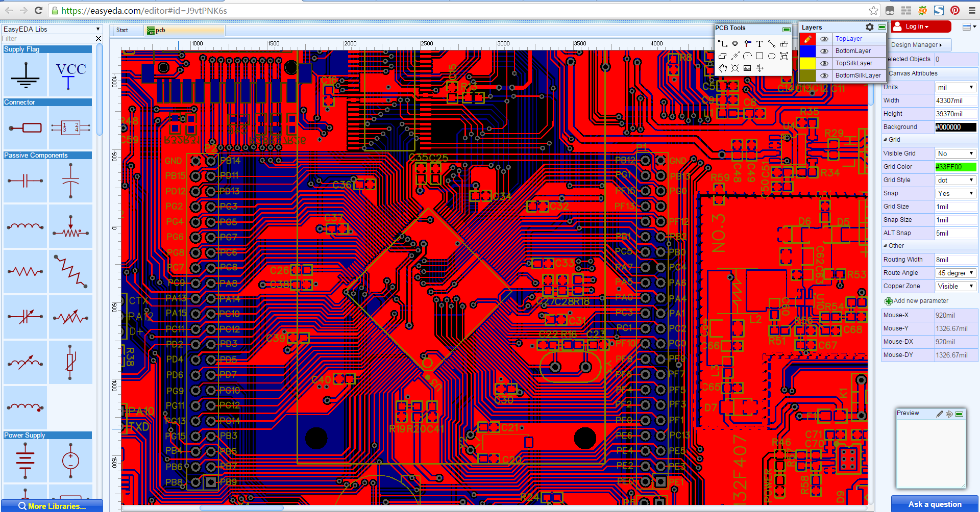Select the Text tool in PCB Tools
980x512 pixels.
759,44
